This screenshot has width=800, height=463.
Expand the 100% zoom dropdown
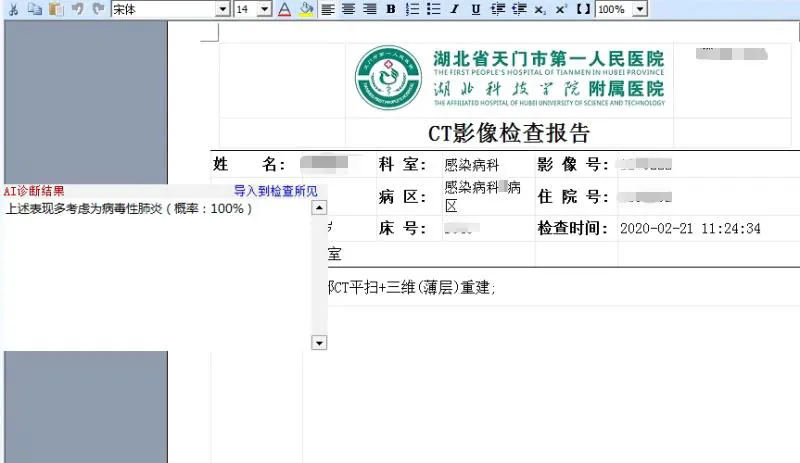640,9
